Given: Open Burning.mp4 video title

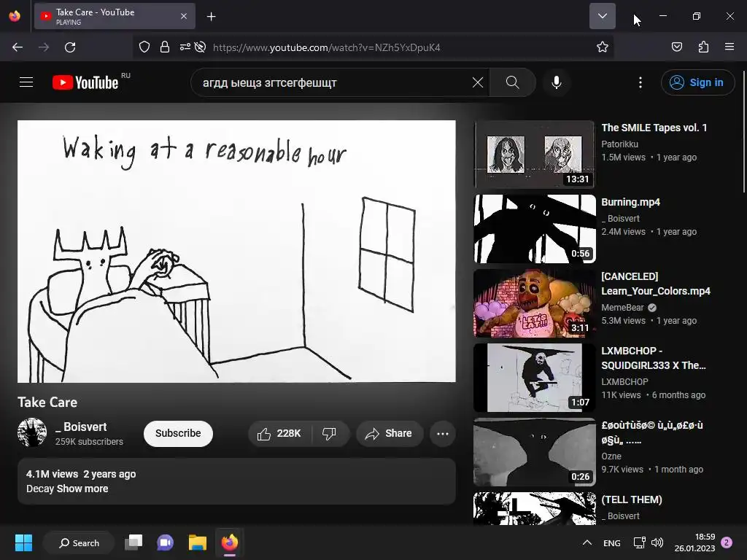Looking at the screenshot, I should click(x=630, y=202).
